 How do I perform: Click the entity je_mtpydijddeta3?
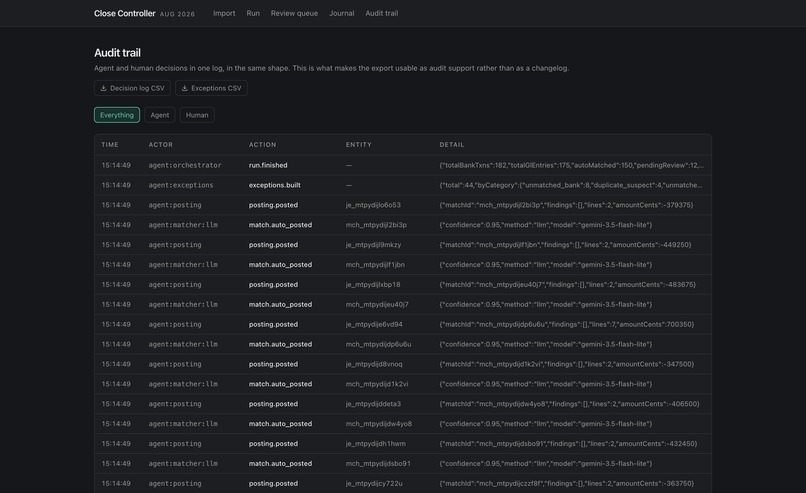tap(373, 404)
